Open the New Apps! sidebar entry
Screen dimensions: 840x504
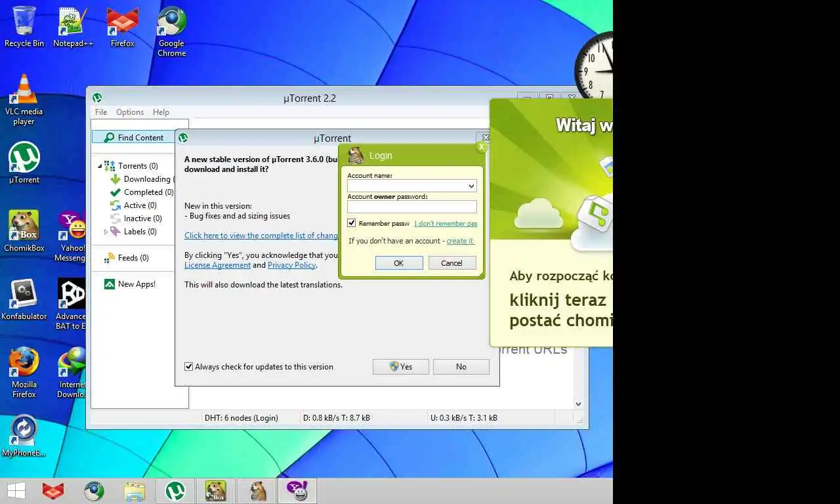click(x=130, y=284)
